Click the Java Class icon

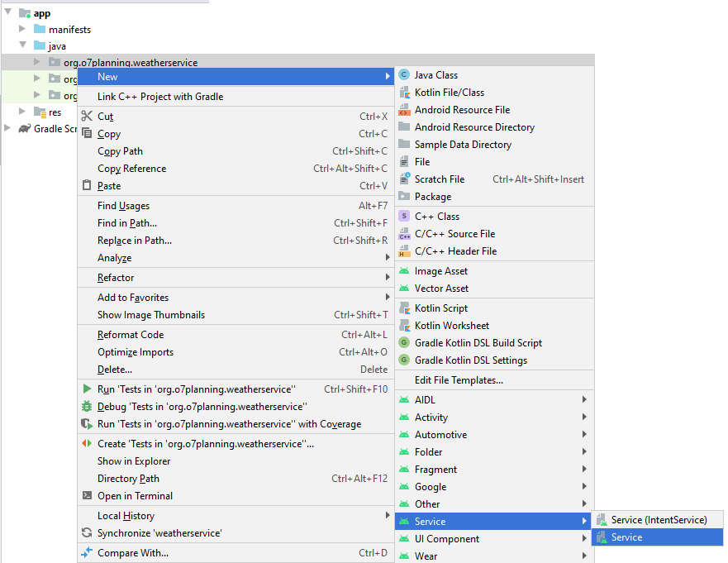point(404,74)
